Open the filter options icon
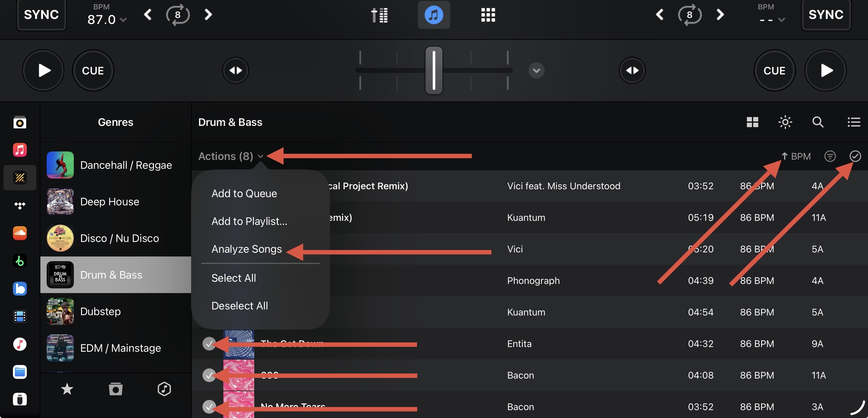Image resolution: width=868 pixels, height=418 pixels. pyautogui.click(x=830, y=156)
